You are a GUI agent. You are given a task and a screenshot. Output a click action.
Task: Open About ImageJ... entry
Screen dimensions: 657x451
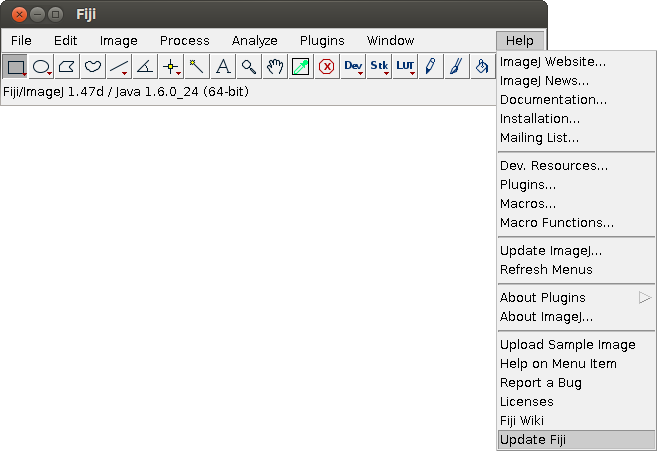[576, 316]
